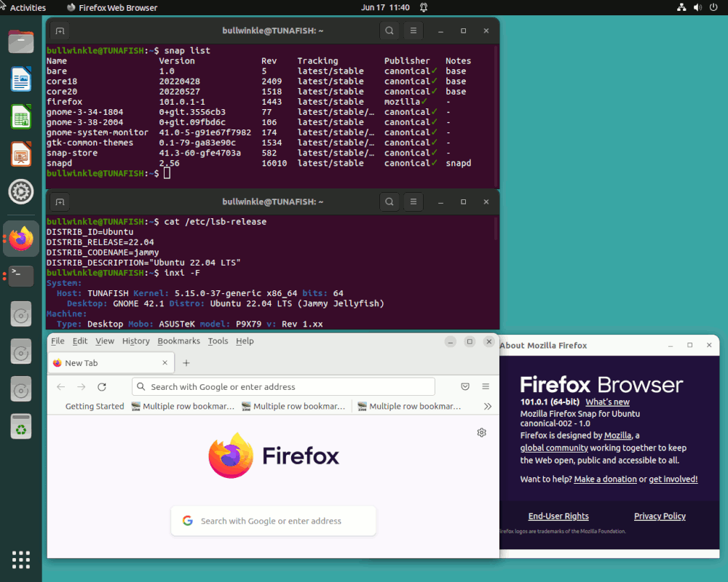
Task: Go back in Firefox navigation
Action: [x=61, y=386]
